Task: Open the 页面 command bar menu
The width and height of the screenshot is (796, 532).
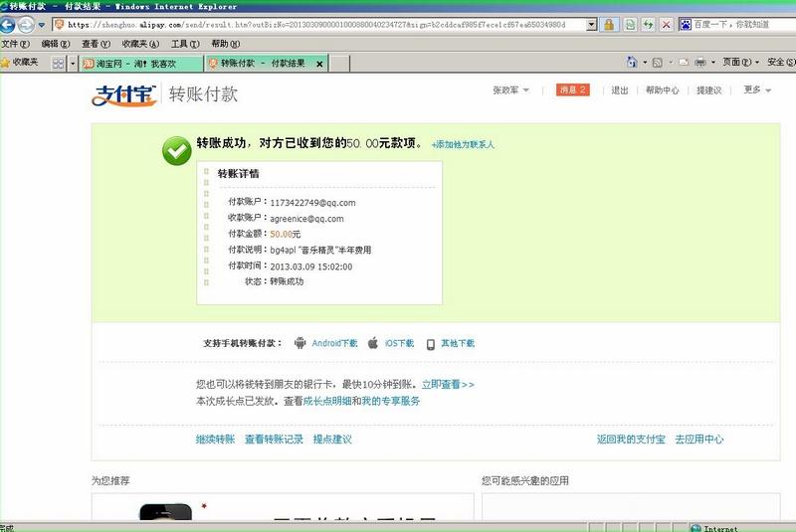Action: 740,62
